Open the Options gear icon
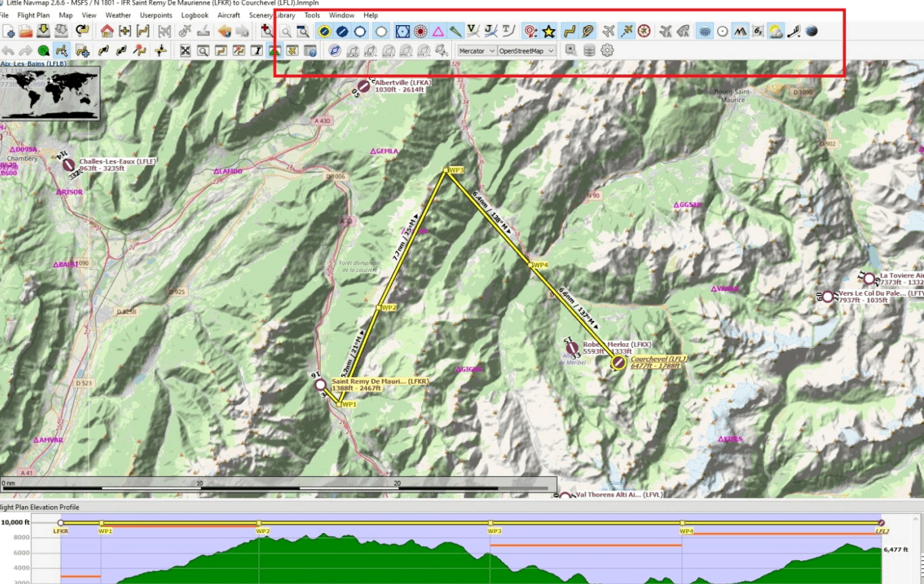The height and width of the screenshot is (584, 924). pyautogui.click(x=607, y=50)
